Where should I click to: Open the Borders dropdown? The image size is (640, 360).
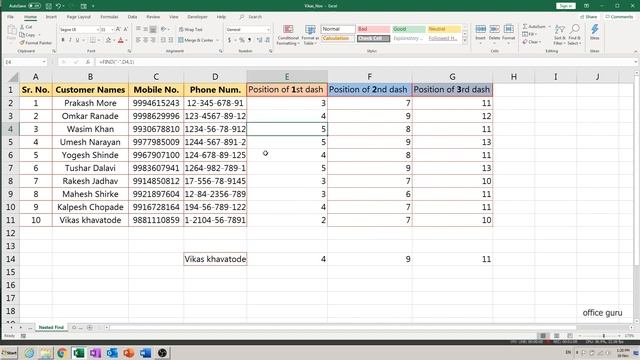(x=99, y=40)
